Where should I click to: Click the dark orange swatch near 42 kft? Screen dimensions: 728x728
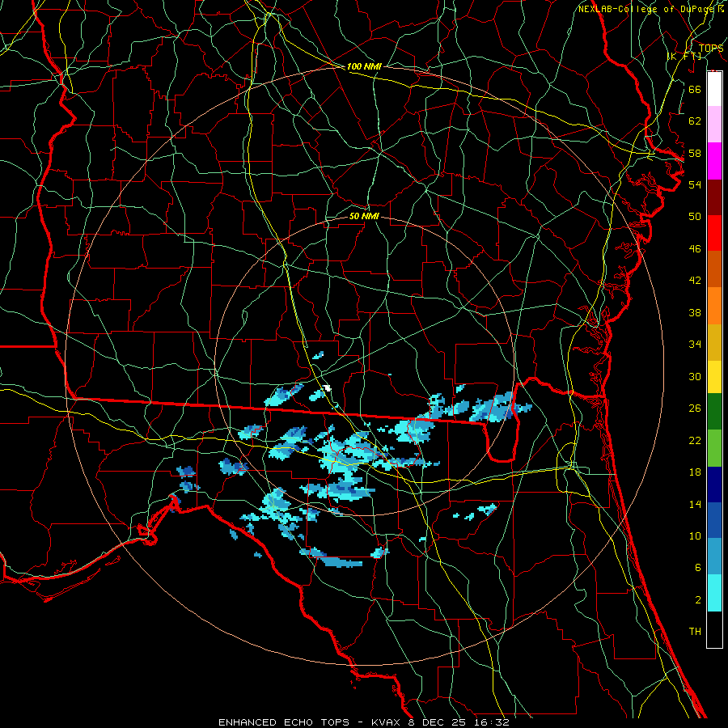point(714,269)
